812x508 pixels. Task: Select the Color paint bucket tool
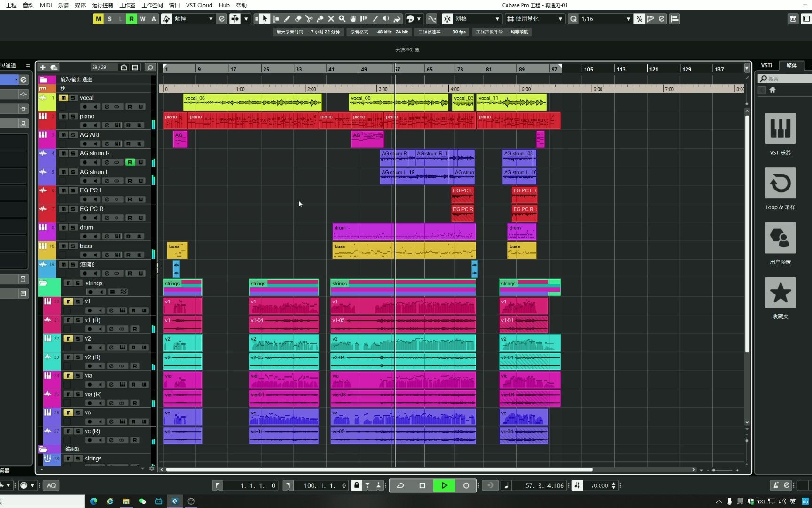point(397,19)
